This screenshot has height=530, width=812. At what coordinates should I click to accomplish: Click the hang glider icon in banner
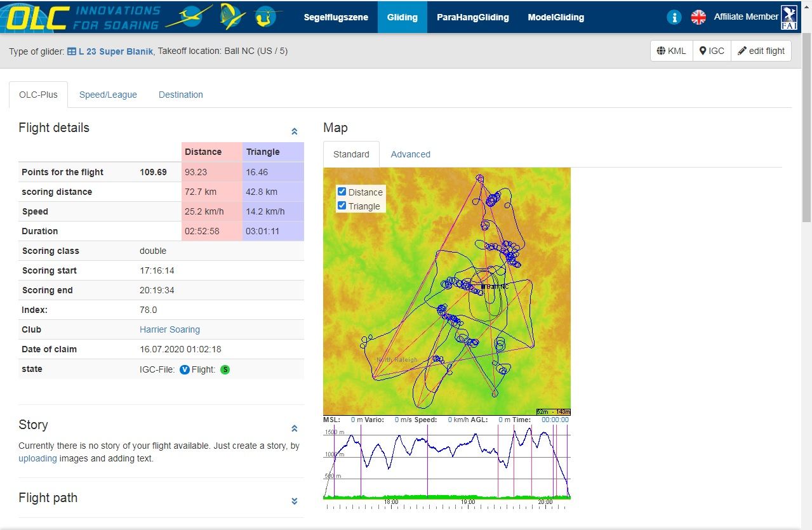(x=232, y=17)
